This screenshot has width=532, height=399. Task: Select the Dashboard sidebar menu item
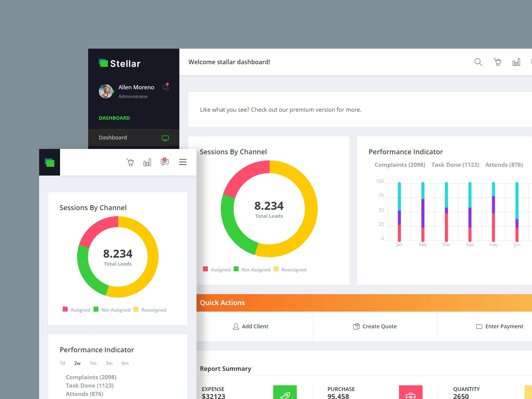click(x=134, y=138)
